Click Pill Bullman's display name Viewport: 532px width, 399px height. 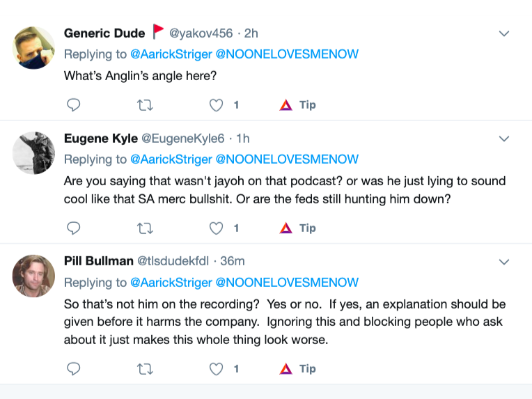[98, 261]
